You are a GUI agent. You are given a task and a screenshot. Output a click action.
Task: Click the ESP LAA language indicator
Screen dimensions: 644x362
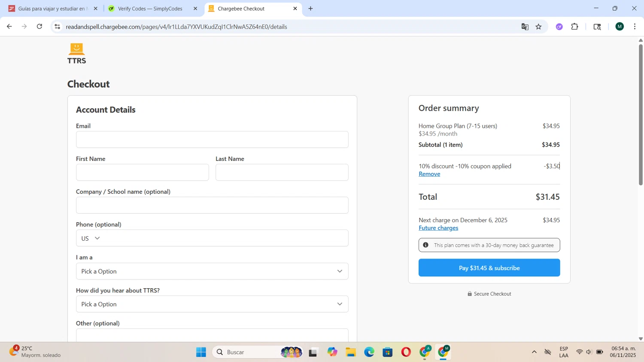click(x=564, y=352)
